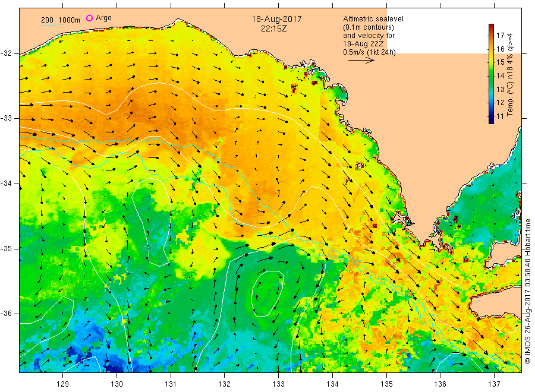Click the '16' value on temperature scale
535x392 pixels.
[500, 49]
